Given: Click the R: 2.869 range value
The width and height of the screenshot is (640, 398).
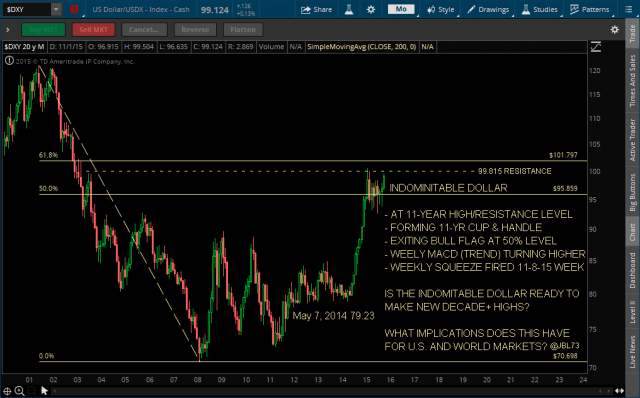Looking at the screenshot, I should pyautogui.click(x=240, y=47).
